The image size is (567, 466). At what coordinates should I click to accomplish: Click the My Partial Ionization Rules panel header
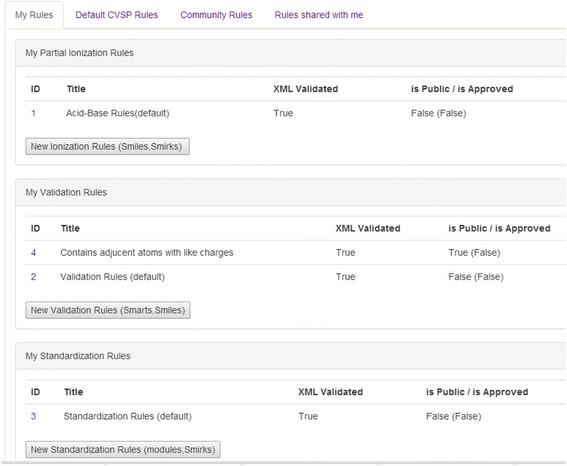click(x=291, y=53)
